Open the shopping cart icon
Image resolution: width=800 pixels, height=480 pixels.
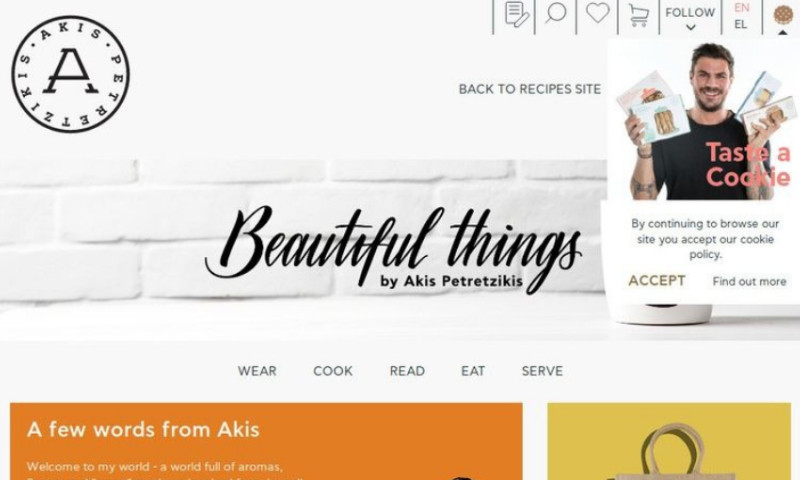[x=639, y=15]
